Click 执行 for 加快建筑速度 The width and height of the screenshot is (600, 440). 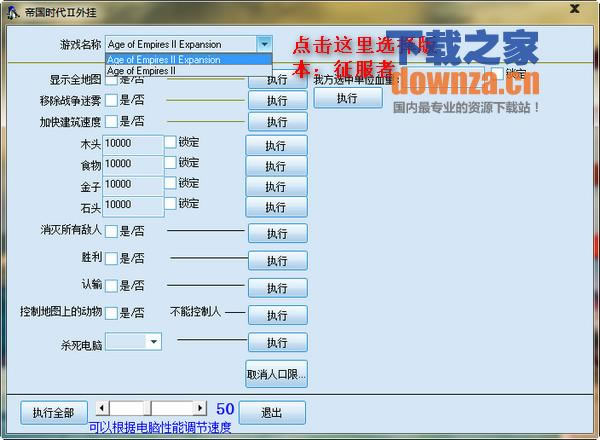[277, 122]
